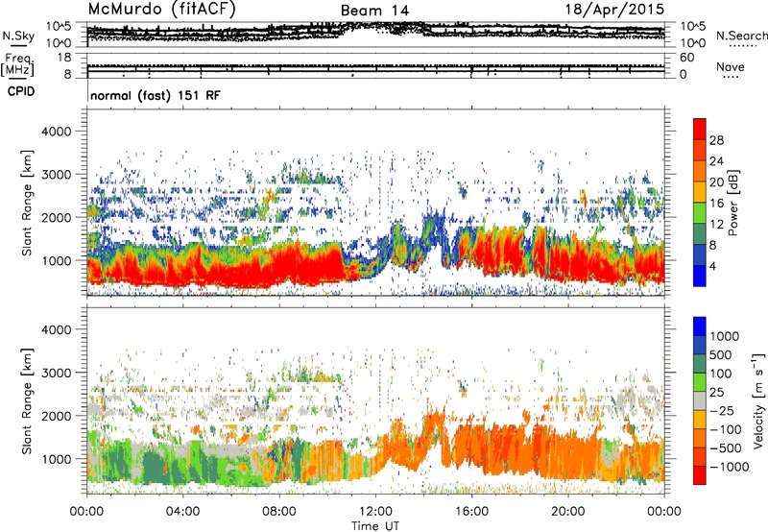Click the '60' tick of Nave axis
The width and height of the screenshot is (768, 532).
pos(686,58)
